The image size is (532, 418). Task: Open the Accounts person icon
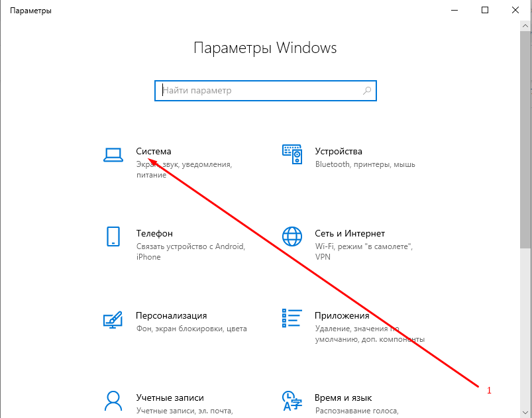[113, 401]
